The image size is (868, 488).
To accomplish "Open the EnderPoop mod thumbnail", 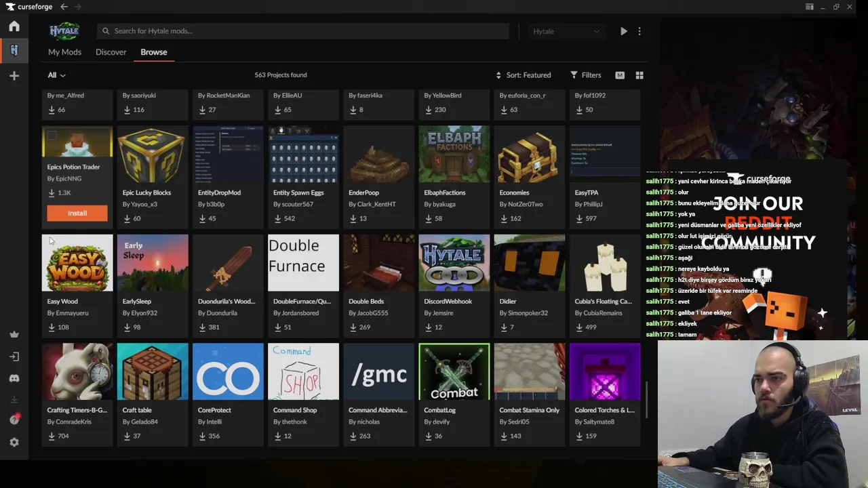I will 378,154.
